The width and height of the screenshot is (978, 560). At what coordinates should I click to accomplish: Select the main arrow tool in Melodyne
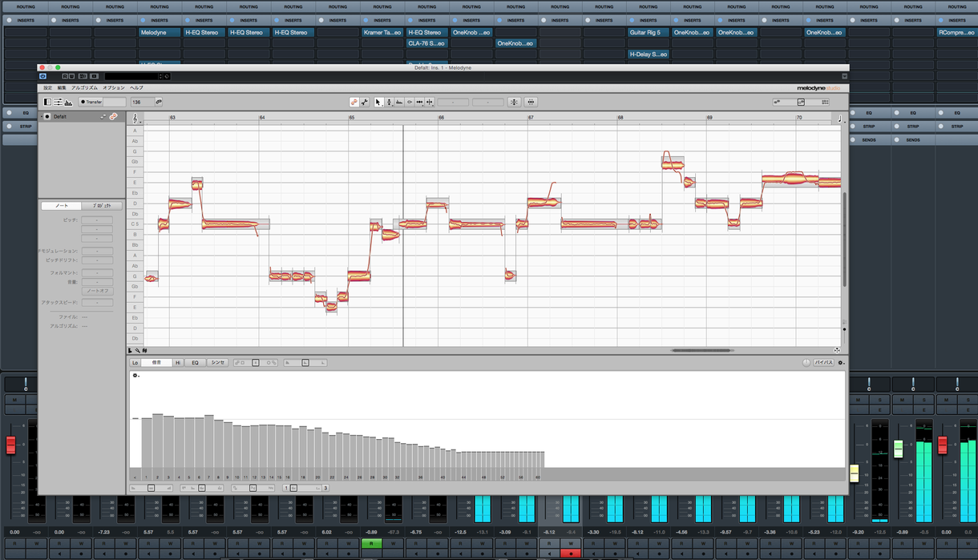[378, 102]
